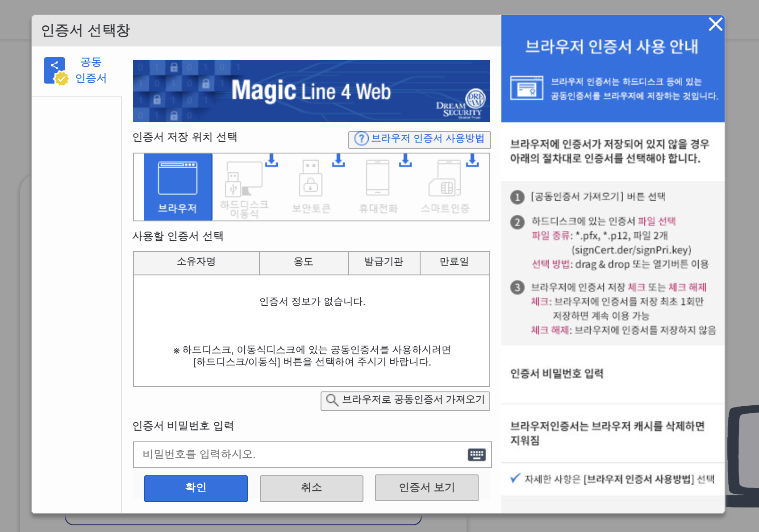Click the question mark help icon
Viewport: 759px width, 532px height.
pos(361,139)
